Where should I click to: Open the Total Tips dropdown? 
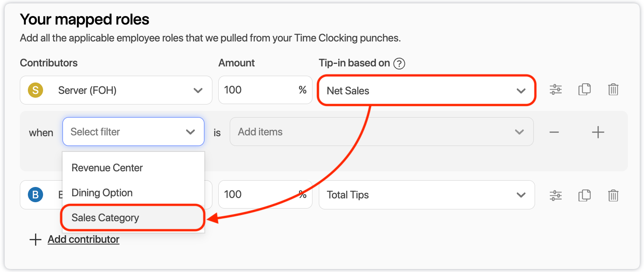427,195
